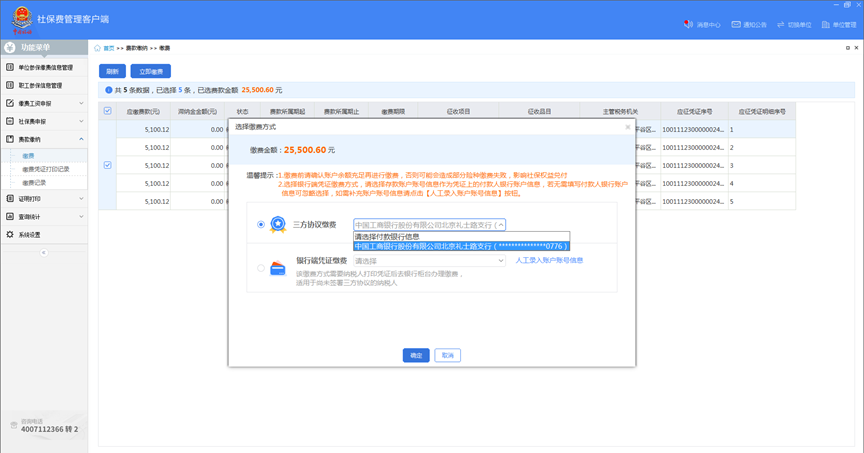Screen dimensions: 864x453
Task: Open the 消息中心 speaker icon
Action: pos(688,24)
